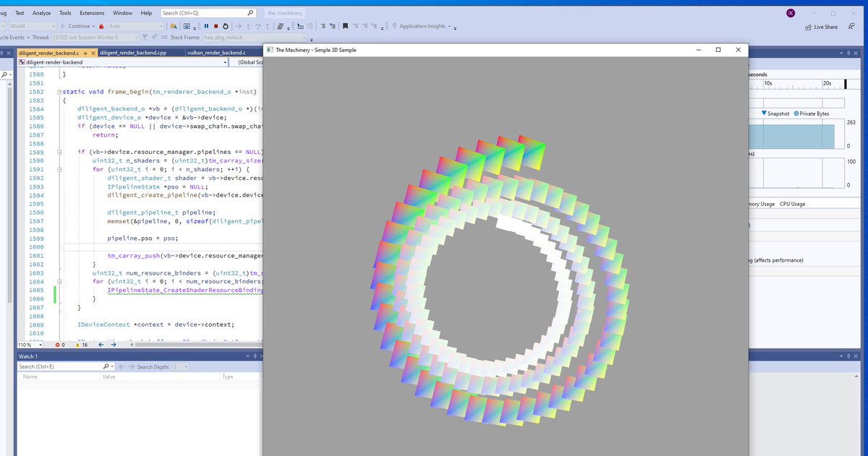Toggle the bookmark icon in toolbar
This screenshot has width=868, height=456.
[x=345, y=26]
